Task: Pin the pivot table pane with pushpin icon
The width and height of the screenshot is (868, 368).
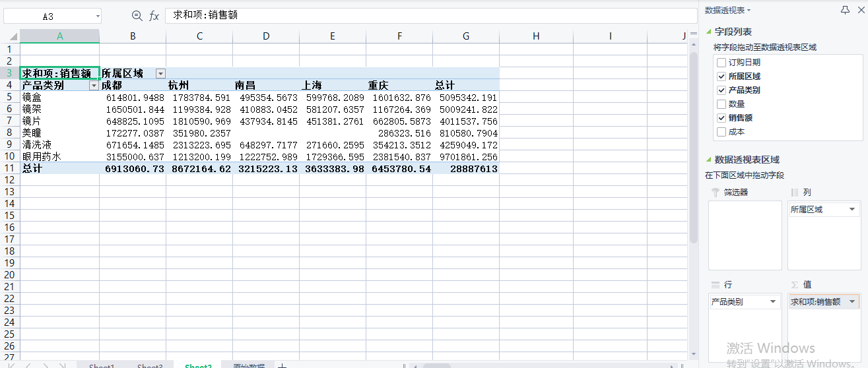Action: tap(845, 10)
